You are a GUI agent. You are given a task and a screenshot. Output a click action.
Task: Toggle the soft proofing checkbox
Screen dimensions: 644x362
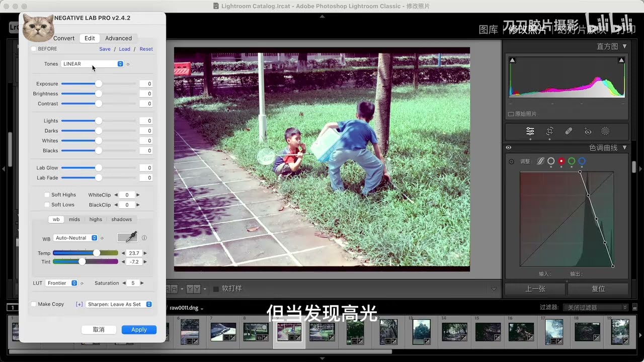(216, 289)
